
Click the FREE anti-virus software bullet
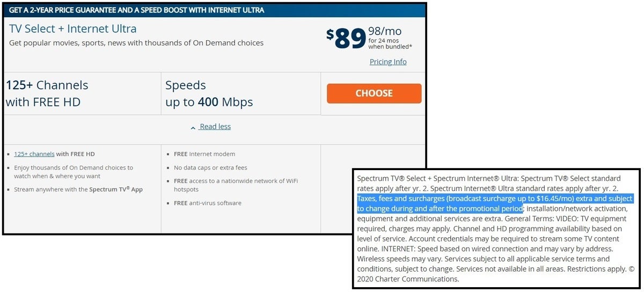click(x=208, y=203)
